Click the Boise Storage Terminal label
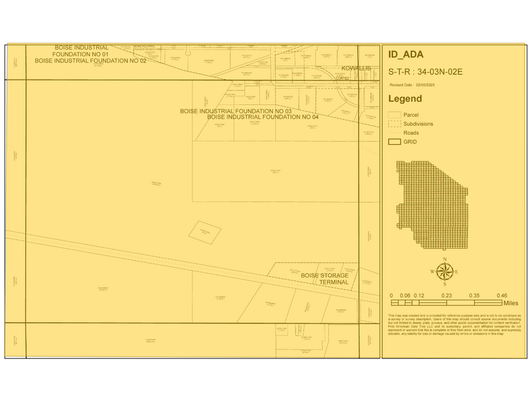The width and height of the screenshot is (532, 404). [x=326, y=279]
